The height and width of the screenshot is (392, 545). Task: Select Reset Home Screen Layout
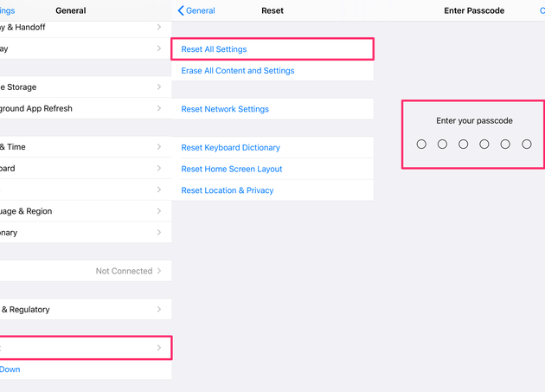click(232, 169)
